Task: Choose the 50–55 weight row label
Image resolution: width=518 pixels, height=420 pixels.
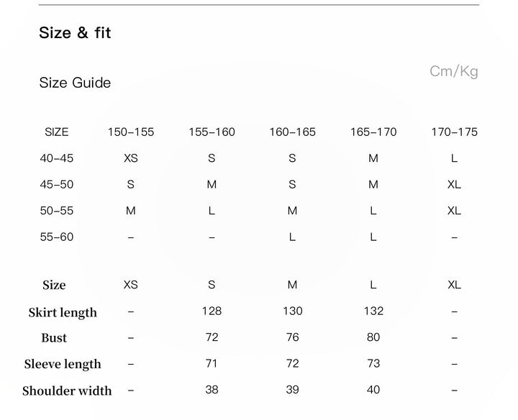Action: pos(57,211)
